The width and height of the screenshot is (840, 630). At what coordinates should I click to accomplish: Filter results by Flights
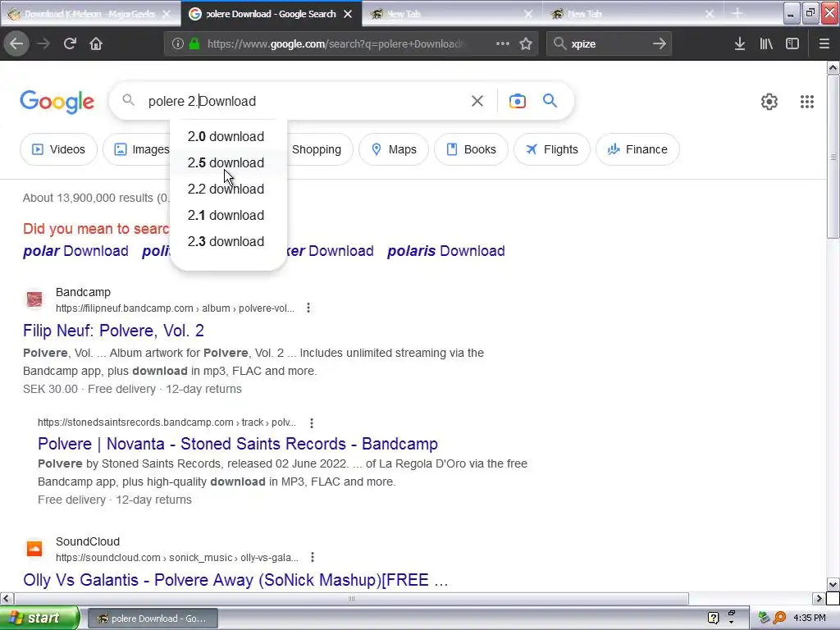click(x=552, y=149)
